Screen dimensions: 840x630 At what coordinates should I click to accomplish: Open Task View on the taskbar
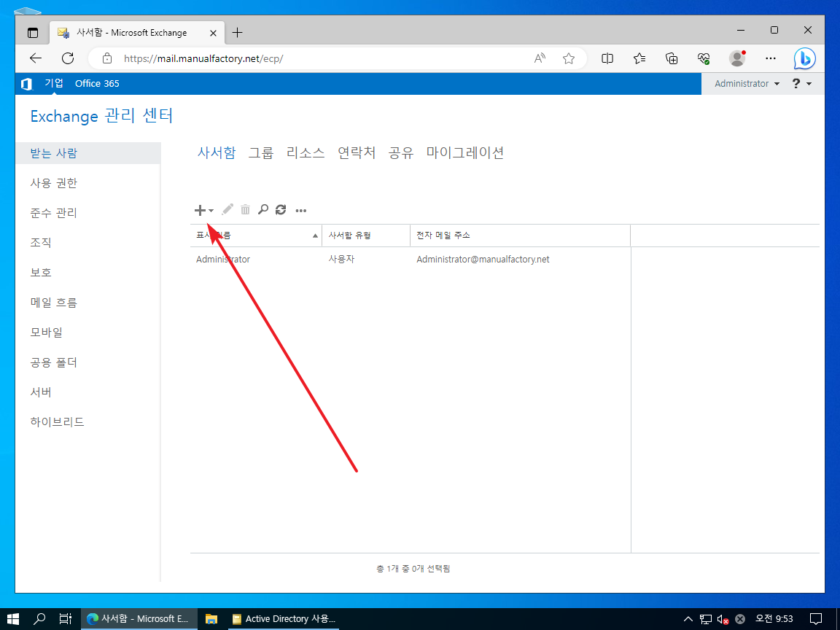pos(66,619)
